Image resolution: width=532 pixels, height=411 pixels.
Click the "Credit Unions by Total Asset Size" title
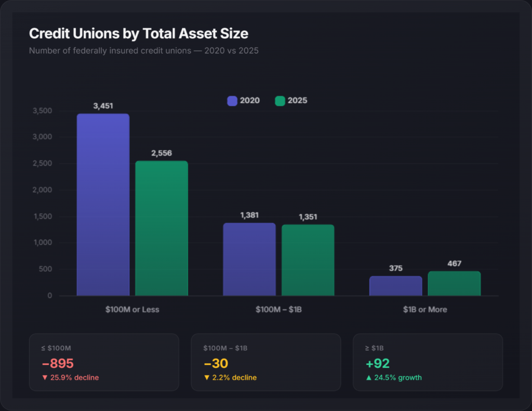pyautogui.click(x=139, y=34)
